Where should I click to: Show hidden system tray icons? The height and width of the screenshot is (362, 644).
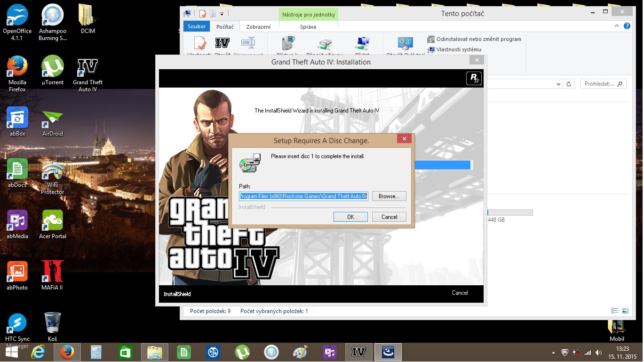[553, 352]
